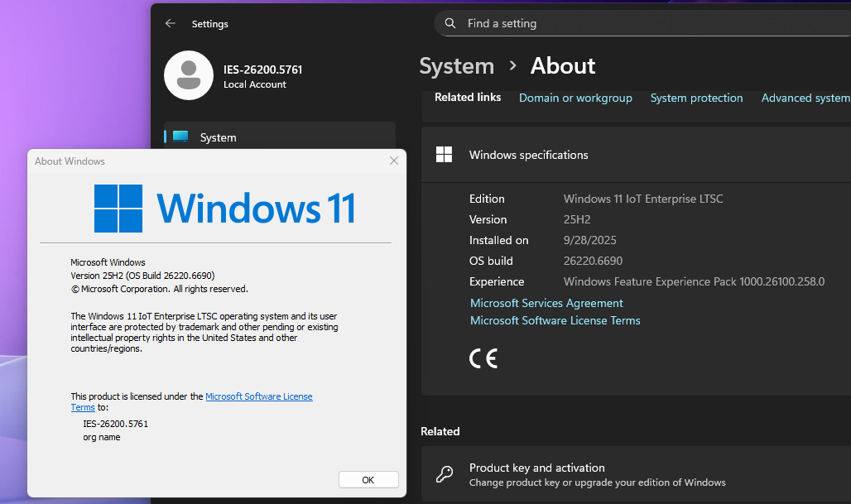
Task: Open Advanced system settings link
Action: (x=806, y=98)
